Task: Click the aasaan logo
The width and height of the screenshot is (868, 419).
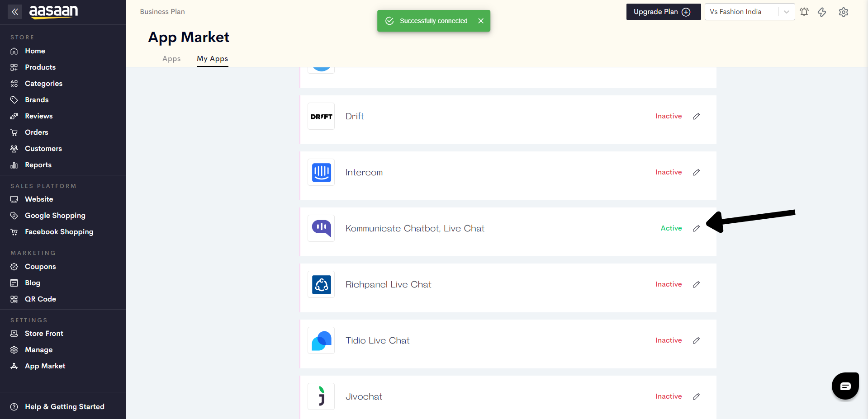Action: [x=53, y=12]
